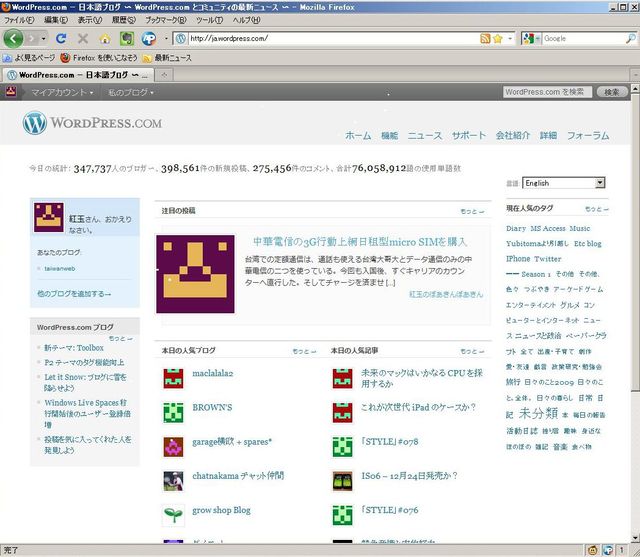Click the WordPress.com logo

coord(92,123)
